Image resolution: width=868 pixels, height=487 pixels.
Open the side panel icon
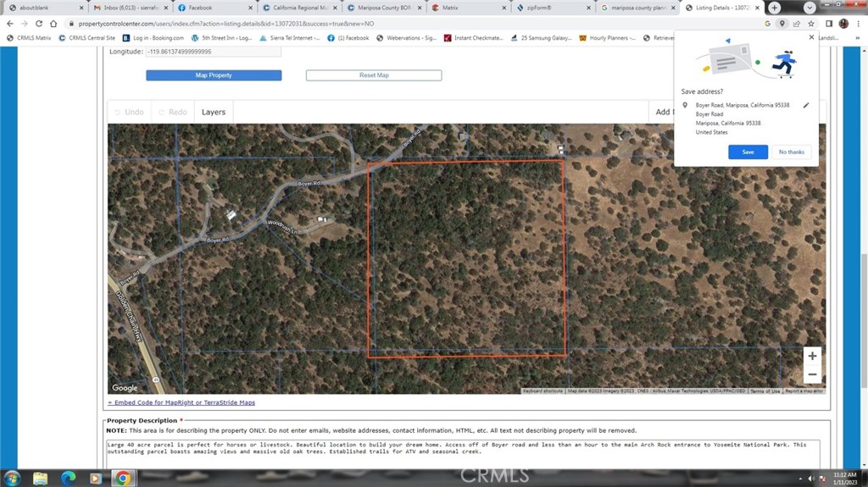(829, 24)
